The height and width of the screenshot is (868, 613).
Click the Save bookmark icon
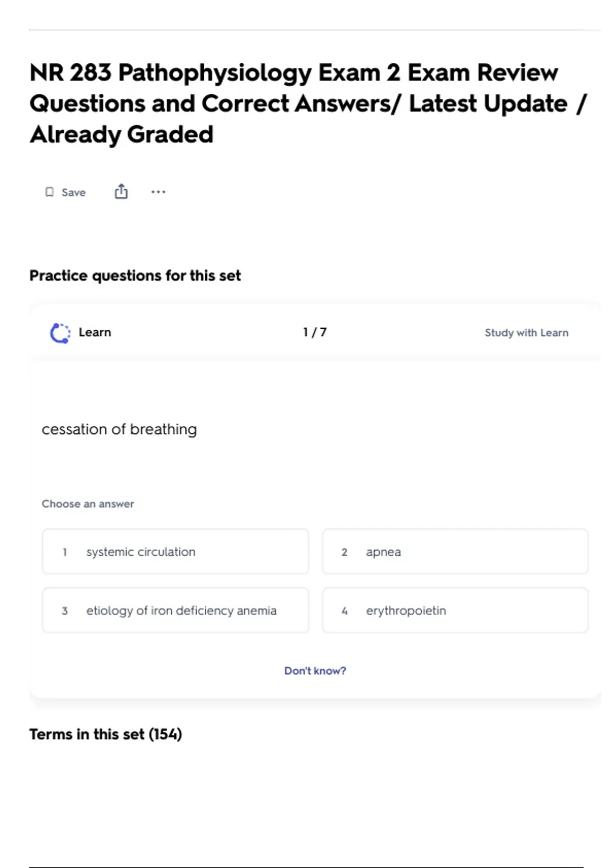point(50,192)
